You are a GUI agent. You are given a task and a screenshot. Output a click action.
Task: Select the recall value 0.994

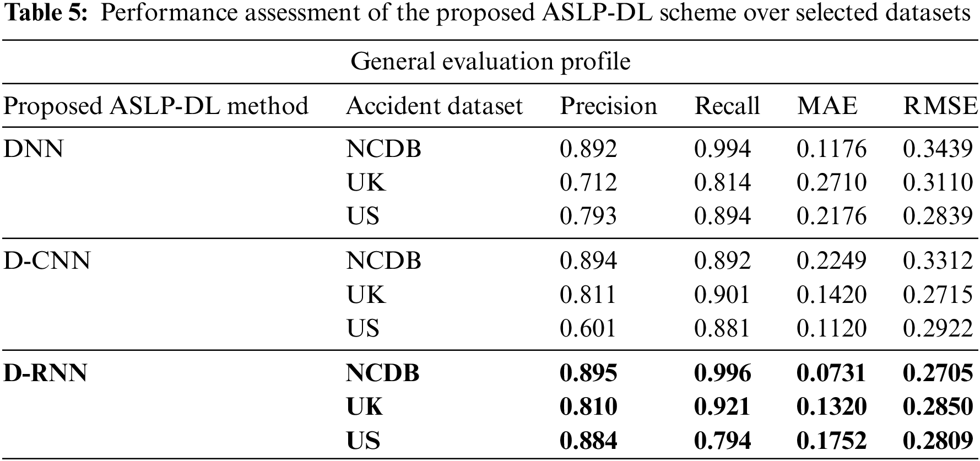[x=722, y=149]
